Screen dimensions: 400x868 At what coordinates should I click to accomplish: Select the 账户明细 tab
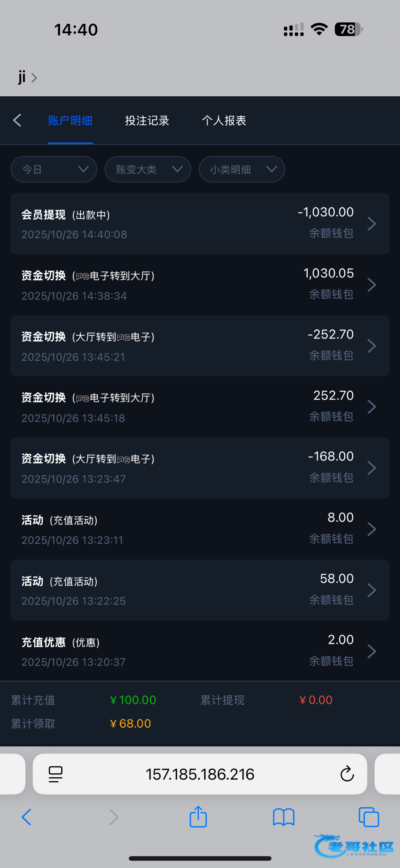(70, 120)
